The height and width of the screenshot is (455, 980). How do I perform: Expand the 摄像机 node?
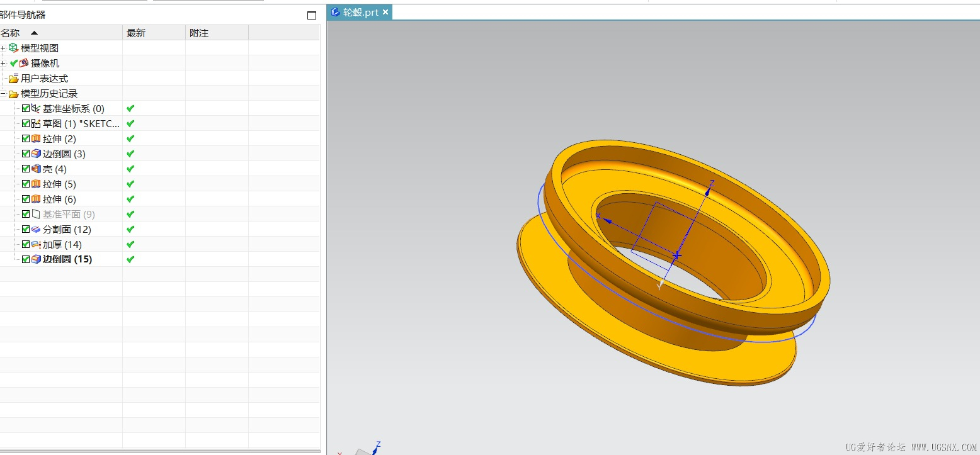[x=3, y=63]
